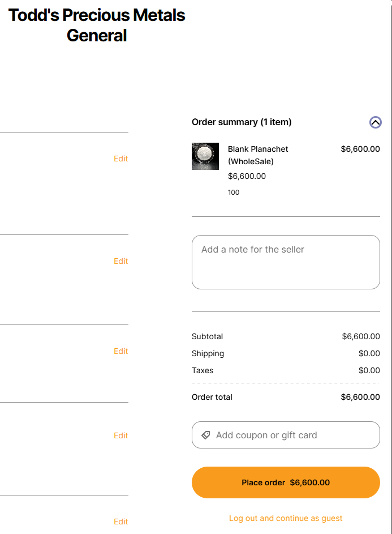Image resolution: width=392 pixels, height=534 pixels.
Task: Click the Subtotal label
Action: click(x=208, y=336)
